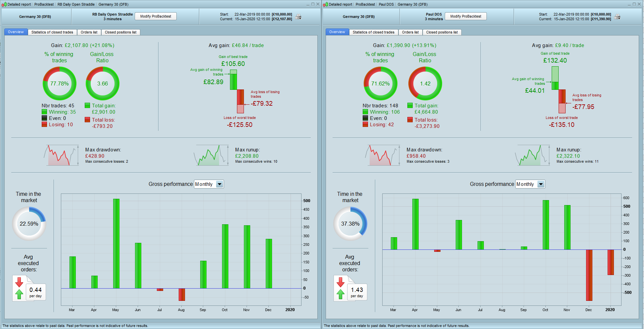Click the Oct bar in RB Daily Open Straddle chart

(225, 256)
